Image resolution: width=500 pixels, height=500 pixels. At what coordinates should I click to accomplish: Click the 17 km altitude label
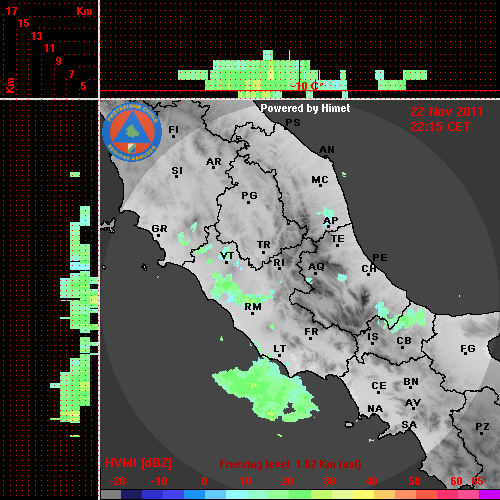[11, 11]
